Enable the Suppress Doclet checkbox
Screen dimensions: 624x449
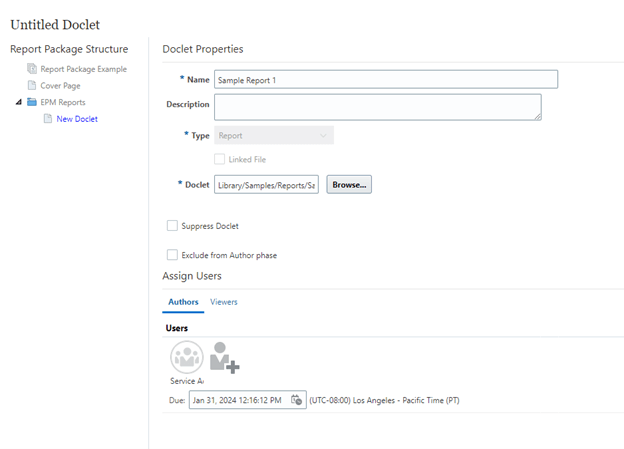pos(173,226)
